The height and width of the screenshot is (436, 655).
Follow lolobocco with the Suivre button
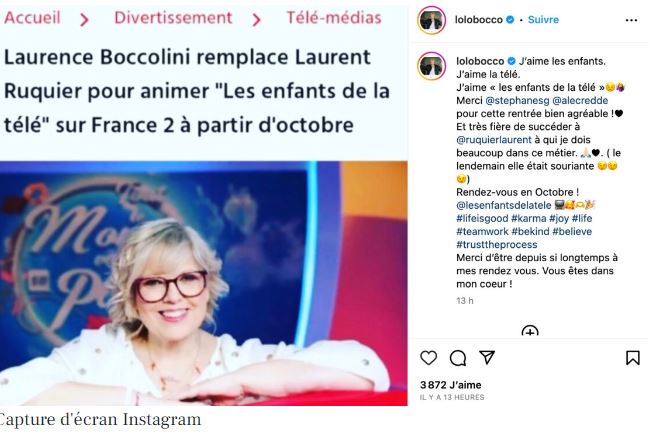[543, 20]
